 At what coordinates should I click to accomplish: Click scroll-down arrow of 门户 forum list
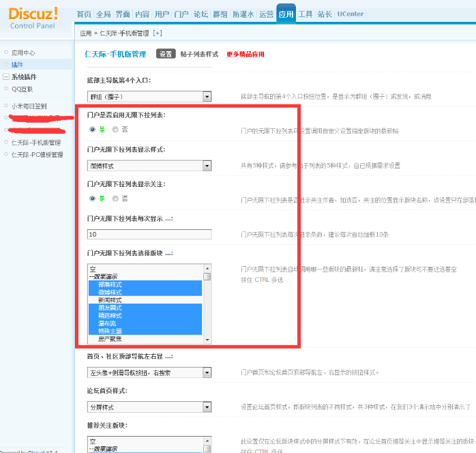pos(207,340)
